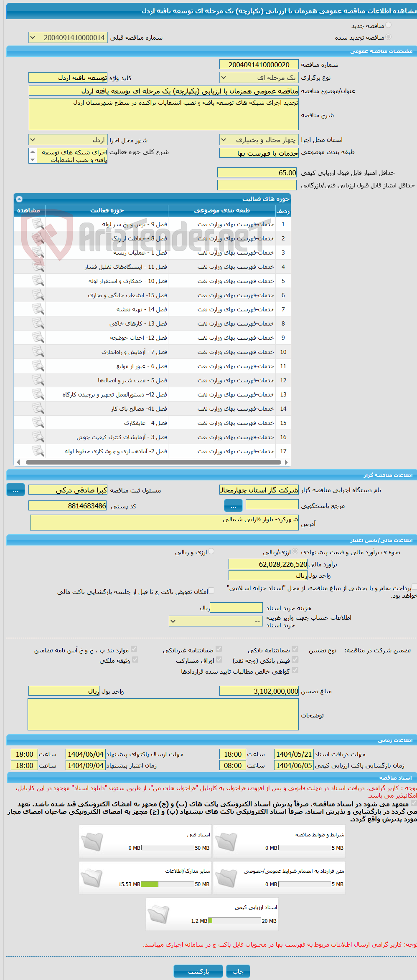Sort by طبقه بندی موضوعی column header
Screen dimensions: 417x980
coord(222,210)
